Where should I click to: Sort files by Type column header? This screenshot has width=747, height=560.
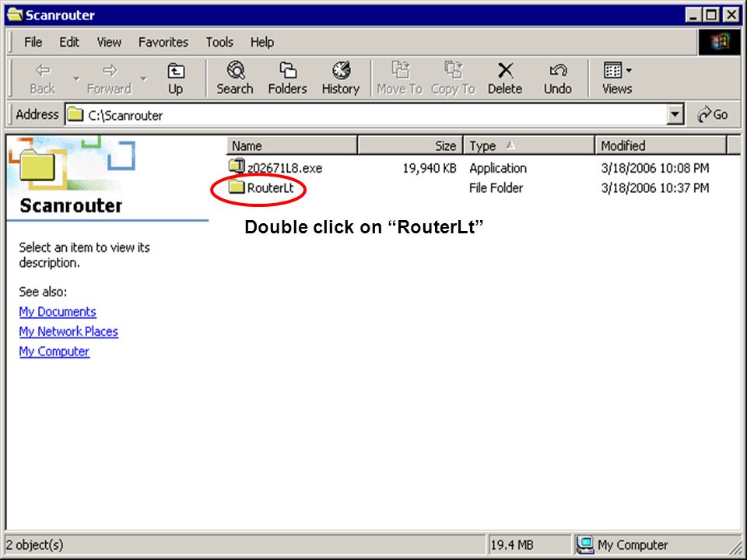click(x=529, y=145)
